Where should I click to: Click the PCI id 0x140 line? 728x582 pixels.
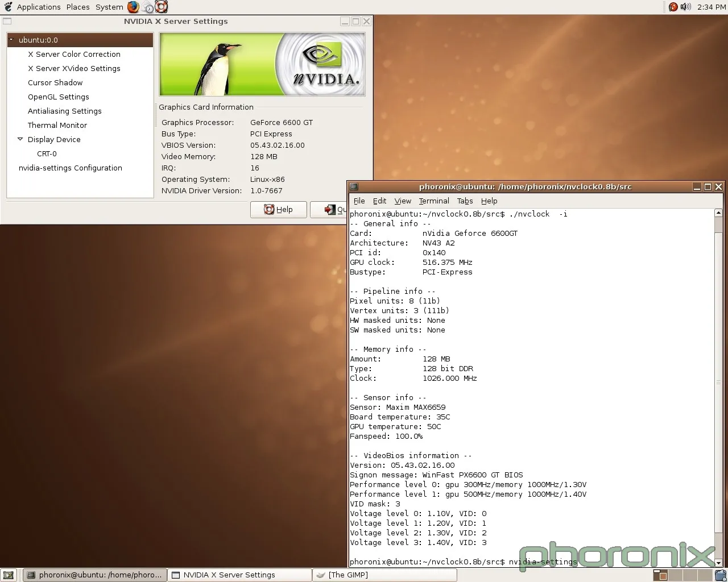click(x=398, y=252)
